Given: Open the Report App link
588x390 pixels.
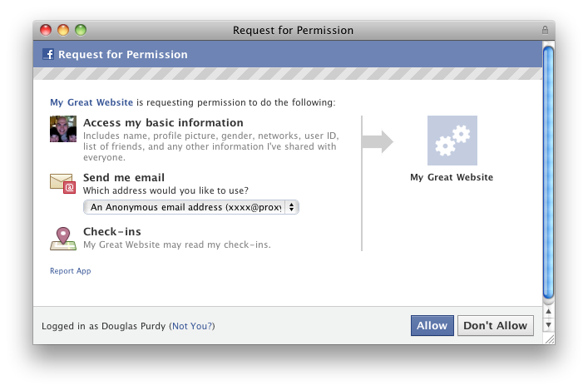Looking at the screenshot, I should tap(71, 271).
